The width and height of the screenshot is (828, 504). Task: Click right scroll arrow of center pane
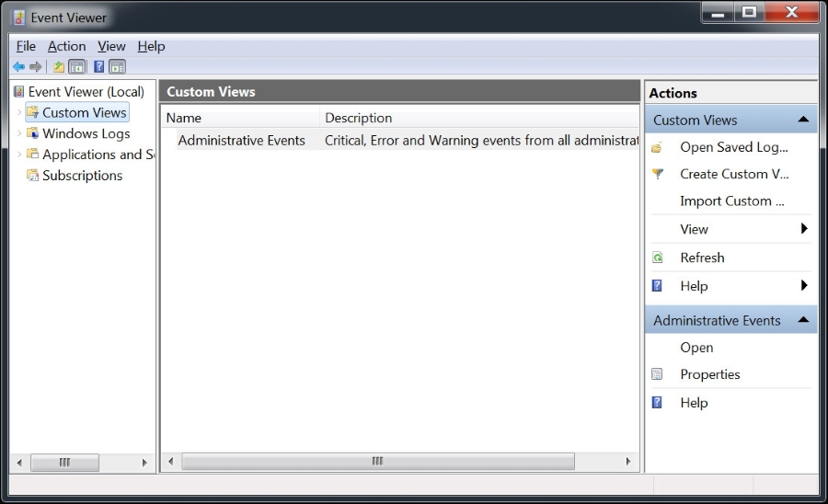tap(627, 461)
